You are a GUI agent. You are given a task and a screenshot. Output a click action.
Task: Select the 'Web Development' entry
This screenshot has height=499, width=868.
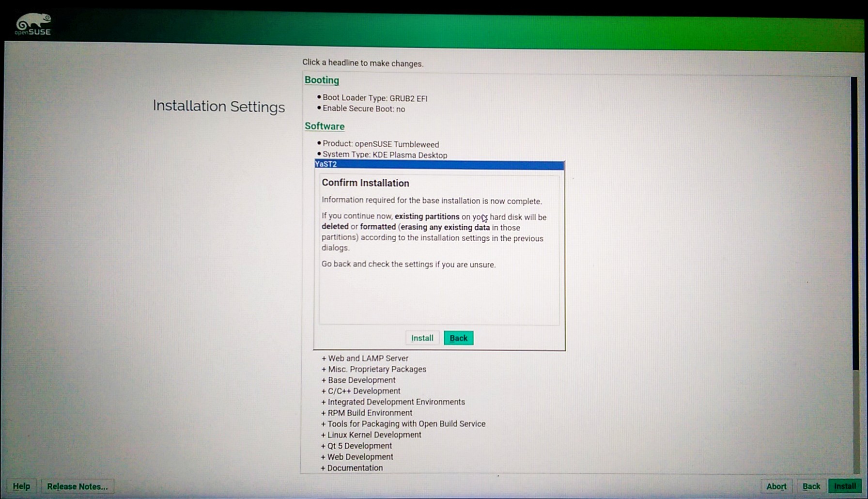point(357,457)
